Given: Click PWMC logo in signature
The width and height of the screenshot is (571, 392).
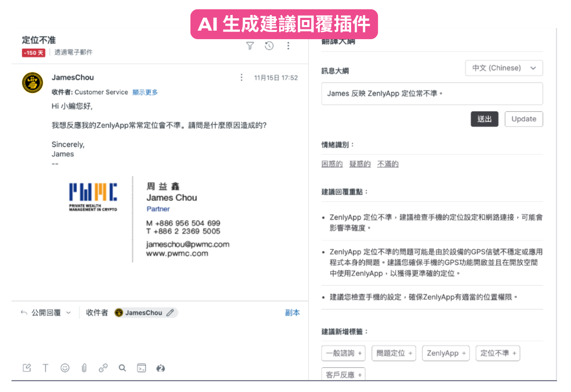Looking at the screenshot, I should click(x=93, y=197).
